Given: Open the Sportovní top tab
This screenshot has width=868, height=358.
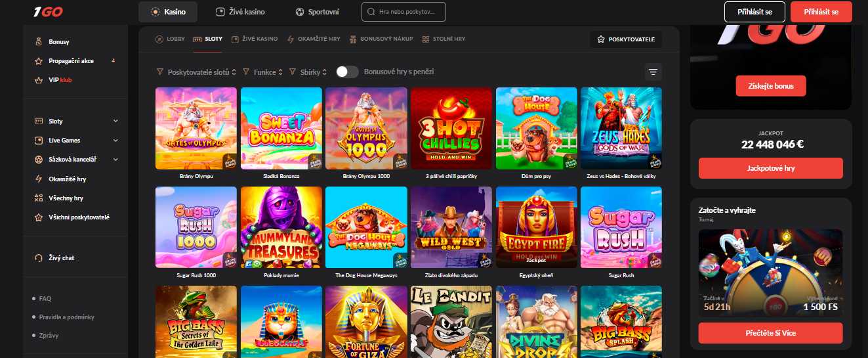Looking at the screenshot, I should pos(318,12).
